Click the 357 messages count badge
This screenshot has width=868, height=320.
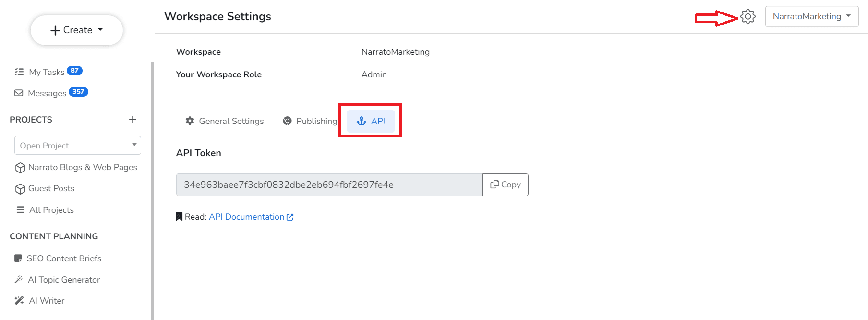pyautogui.click(x=78, y=92)
